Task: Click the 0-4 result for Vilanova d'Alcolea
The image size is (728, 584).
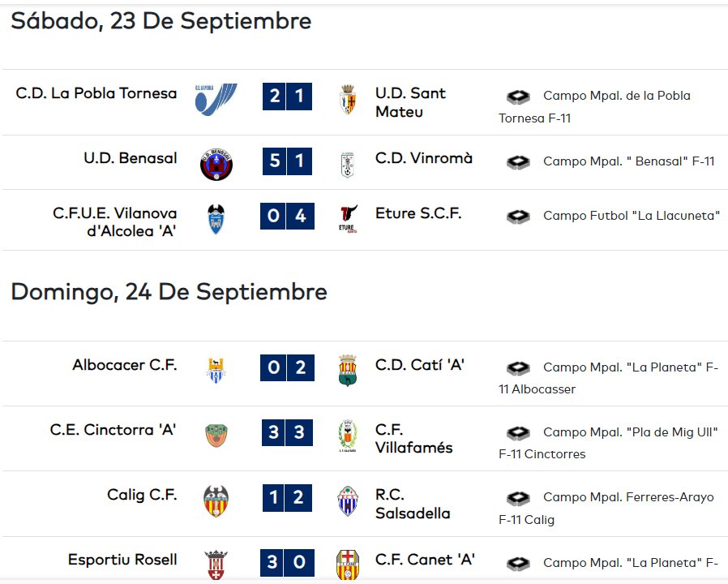Action: (288, 216)
